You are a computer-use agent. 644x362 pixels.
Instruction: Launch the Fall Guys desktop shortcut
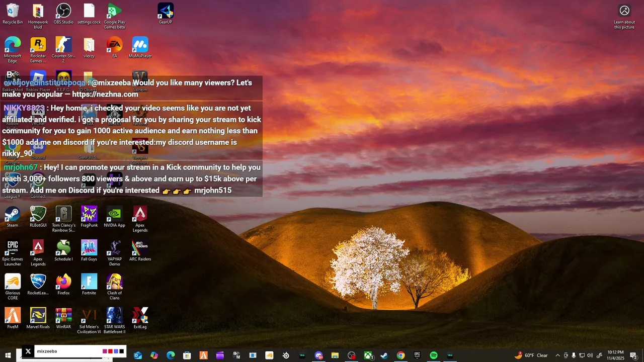pos(89,250)
